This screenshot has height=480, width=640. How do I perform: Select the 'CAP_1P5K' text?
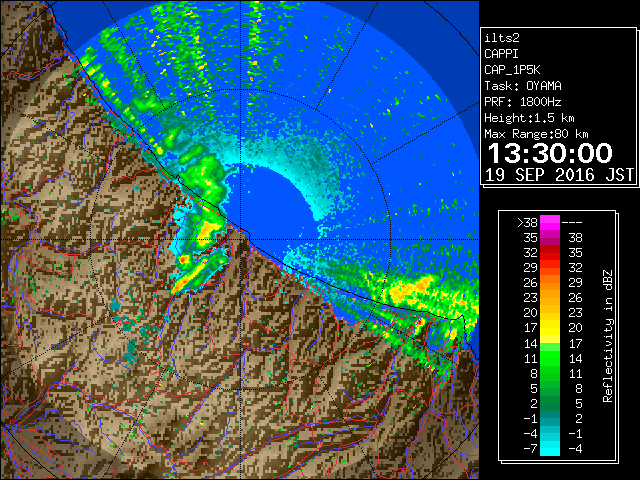point(512,70)
